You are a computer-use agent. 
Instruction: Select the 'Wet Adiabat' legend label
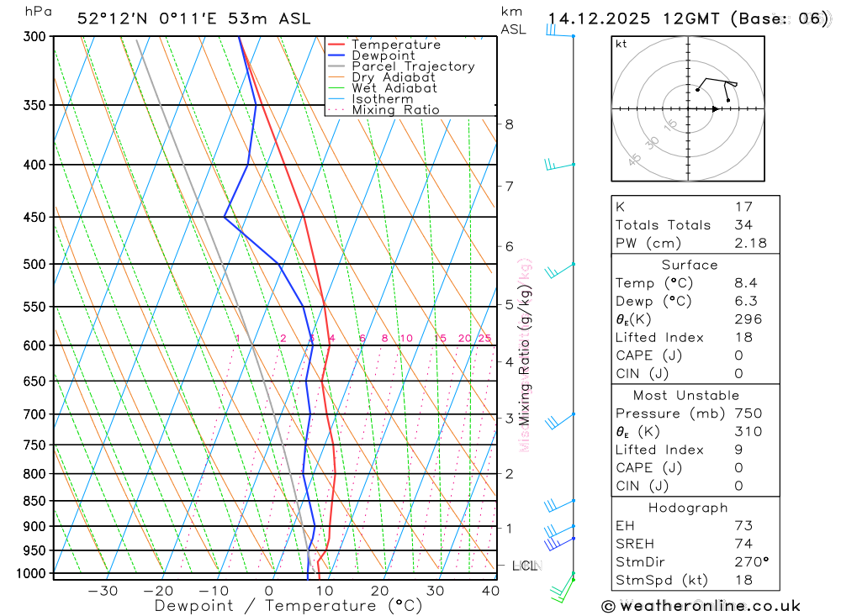click(x=394, y=88)
